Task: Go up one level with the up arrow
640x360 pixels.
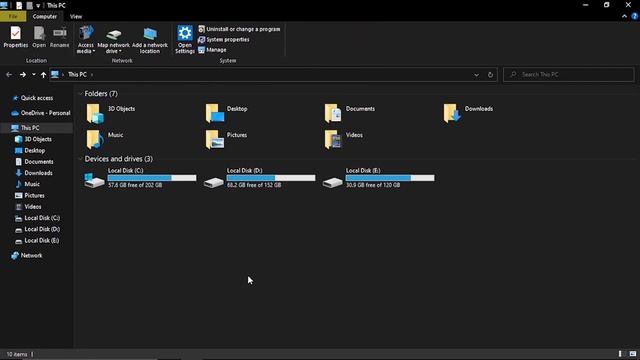Action: point(43,75)
